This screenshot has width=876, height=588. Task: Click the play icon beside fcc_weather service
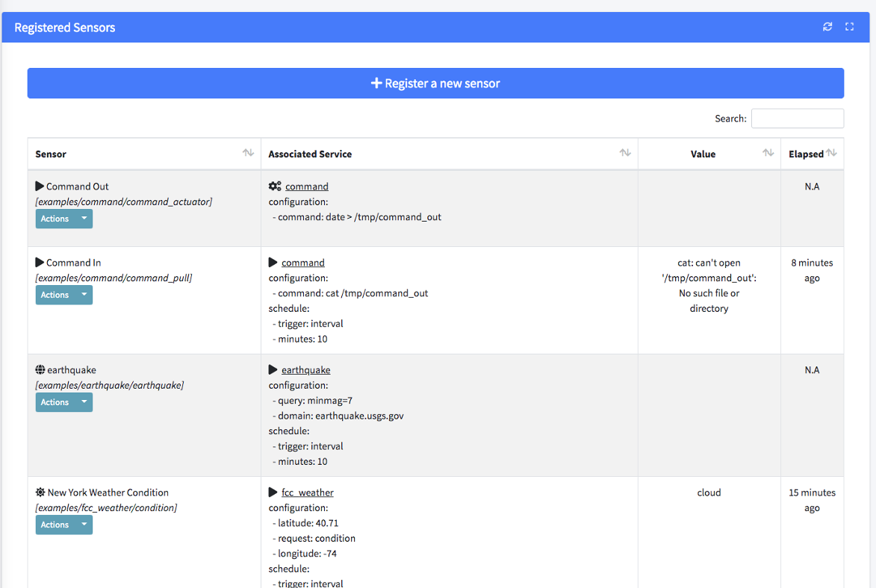[x=273, y=492]
